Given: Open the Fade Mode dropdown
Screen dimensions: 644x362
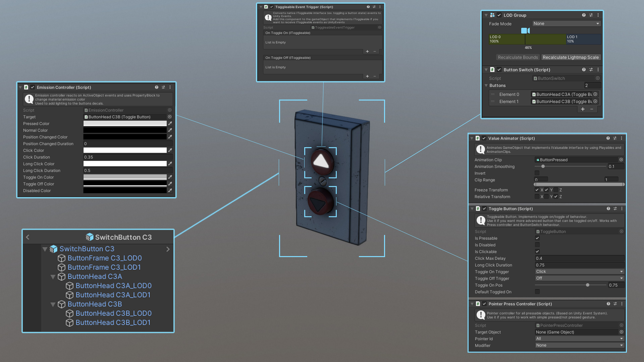Looking at the screenshot, I should point(566,23).
